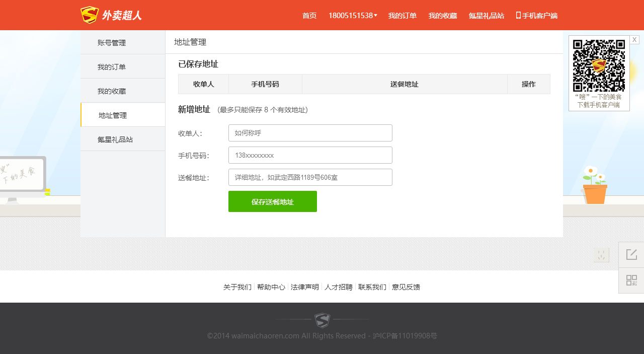The width and height of the screenshot is (644, 354).
Task: Close the QR code popup
Action: click(634, 40)
